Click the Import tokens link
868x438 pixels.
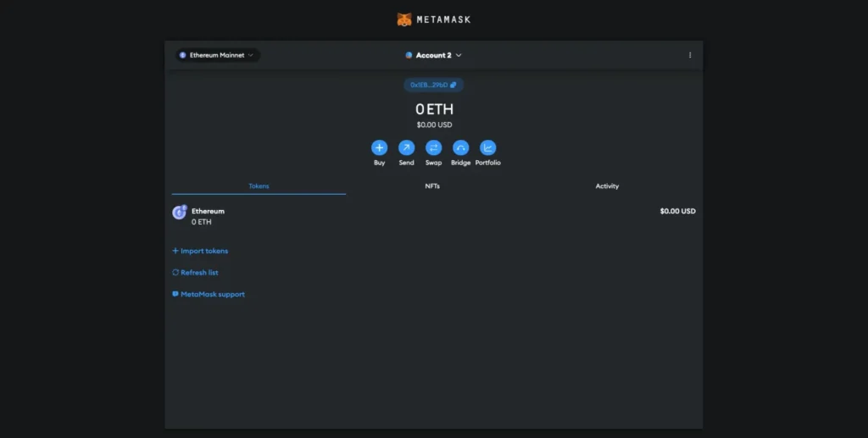(200, 251)
